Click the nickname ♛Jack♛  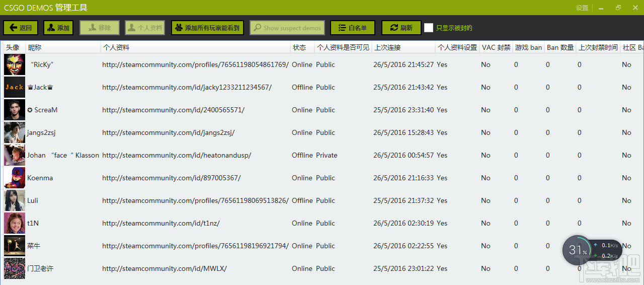tap(40, 87)
